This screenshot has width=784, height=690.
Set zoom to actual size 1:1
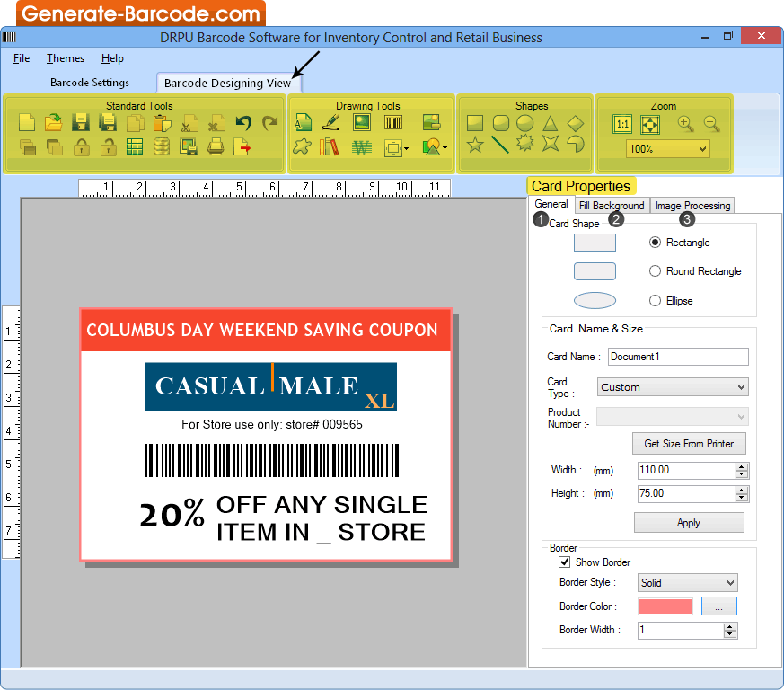[x=622, y=124]
